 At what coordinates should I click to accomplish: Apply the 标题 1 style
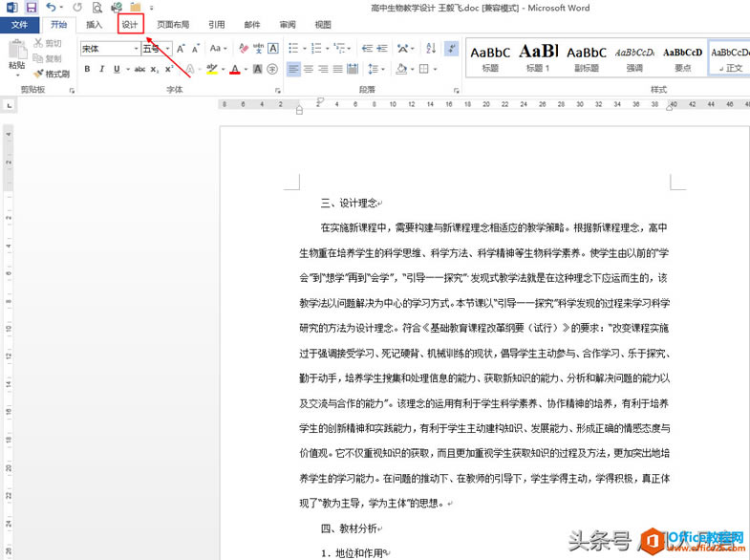(538, 57)
